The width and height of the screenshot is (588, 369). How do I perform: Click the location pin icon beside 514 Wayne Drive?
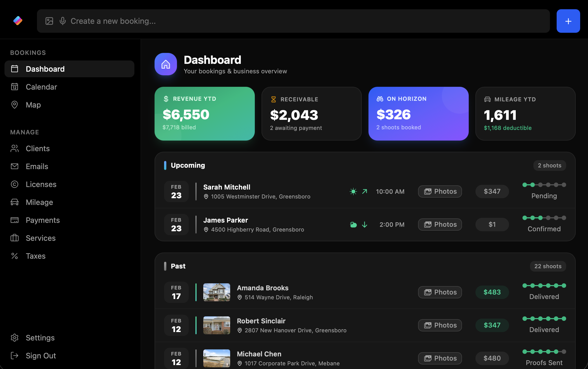[240, 297]
